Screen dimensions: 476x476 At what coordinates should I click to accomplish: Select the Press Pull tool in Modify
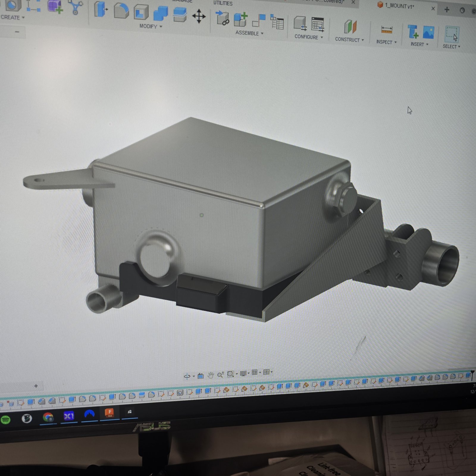(101, 9)
